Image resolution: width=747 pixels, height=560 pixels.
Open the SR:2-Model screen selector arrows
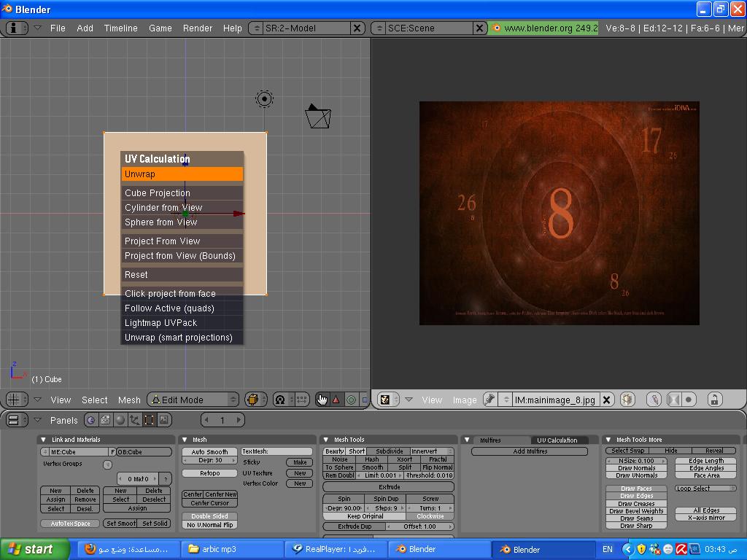[x=257, y=28]
